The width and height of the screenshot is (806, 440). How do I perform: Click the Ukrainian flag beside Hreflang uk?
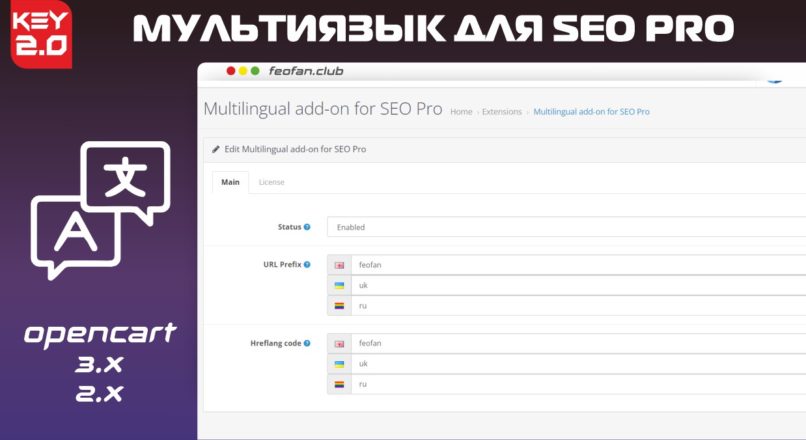point(339,364)
